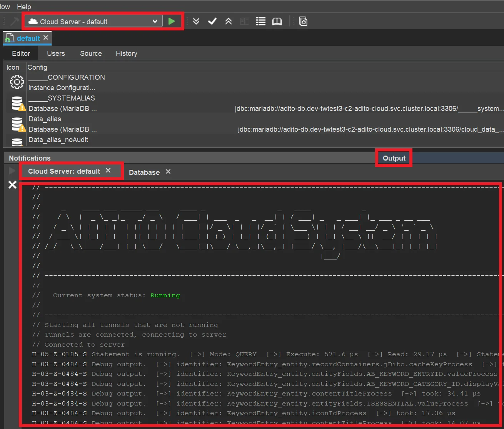Select the Instance Configurati... entry
504x429 pixels.
[x=62, y=88]
